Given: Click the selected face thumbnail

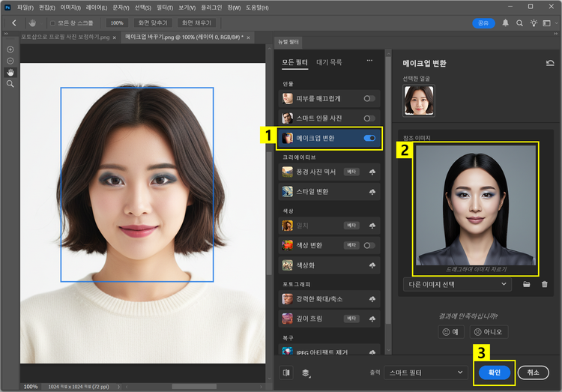Looking at the screenshot, I should [419, 100].
